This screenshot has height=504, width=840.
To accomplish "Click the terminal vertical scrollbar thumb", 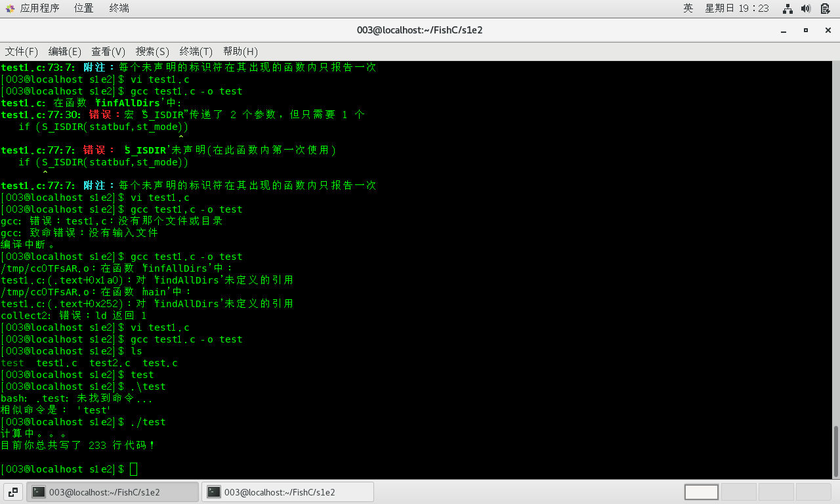I will coord(835,451).
